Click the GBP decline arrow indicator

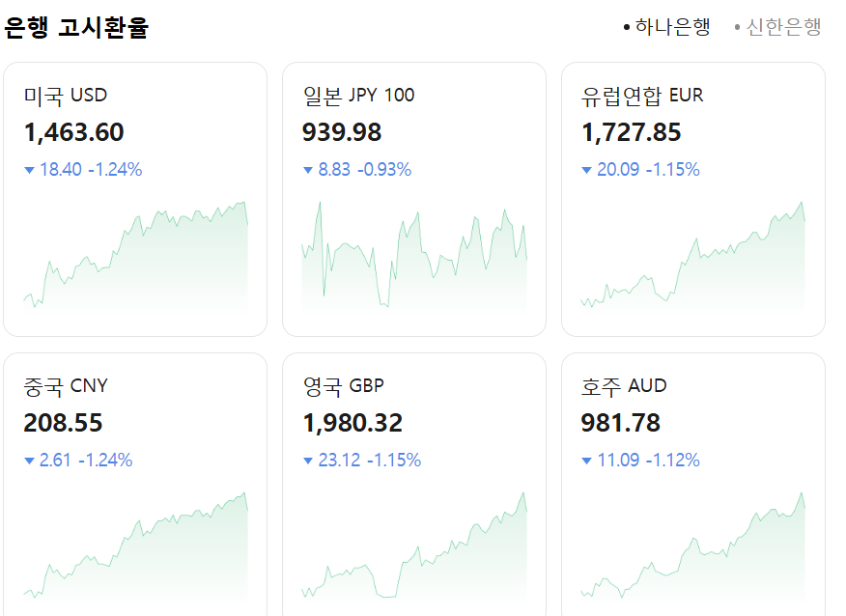tap(309, 460)
